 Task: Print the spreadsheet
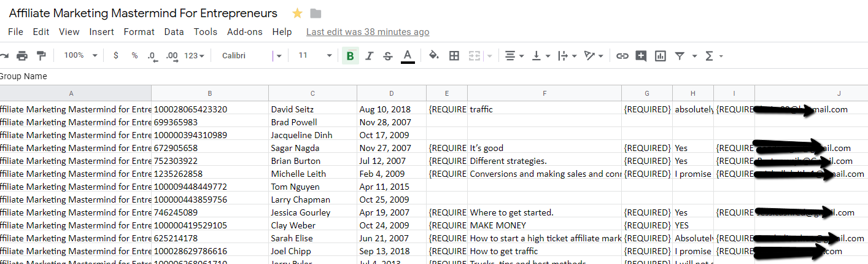22,56
